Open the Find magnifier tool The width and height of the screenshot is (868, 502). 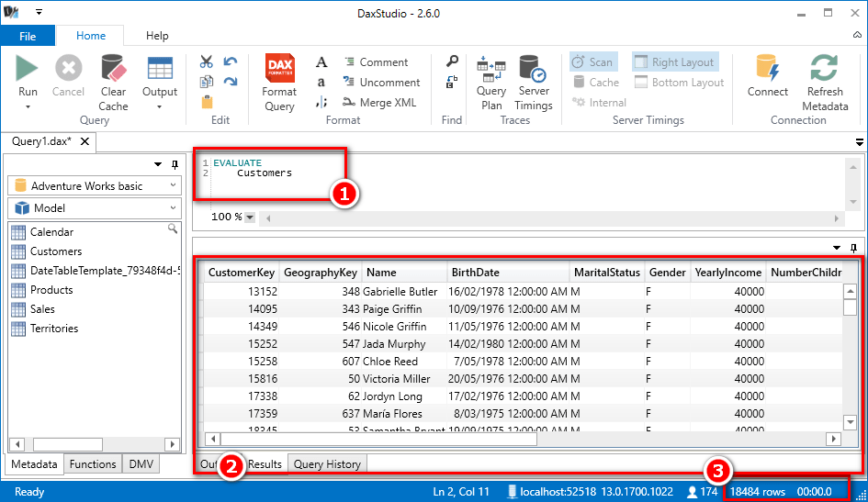[452, 61]
